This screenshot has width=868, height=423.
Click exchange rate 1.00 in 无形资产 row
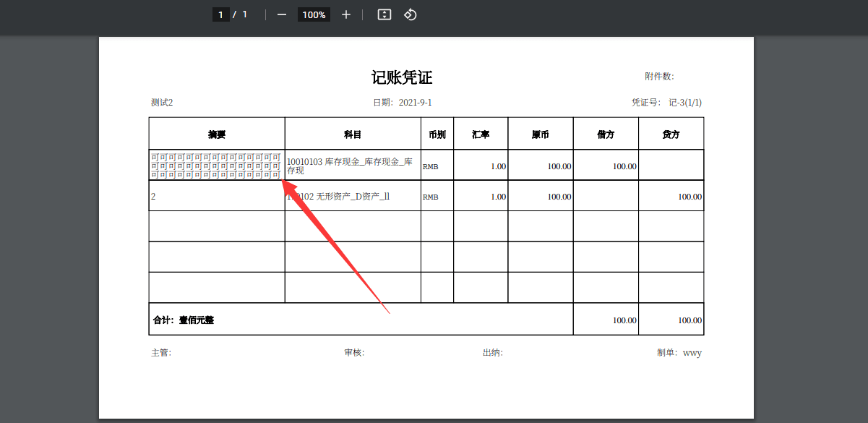pos(498,197)
